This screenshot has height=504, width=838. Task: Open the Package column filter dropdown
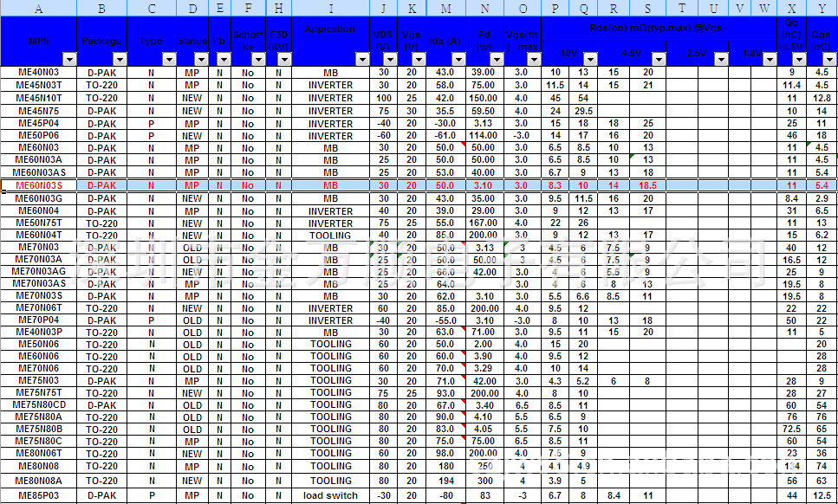pos(120,59)
